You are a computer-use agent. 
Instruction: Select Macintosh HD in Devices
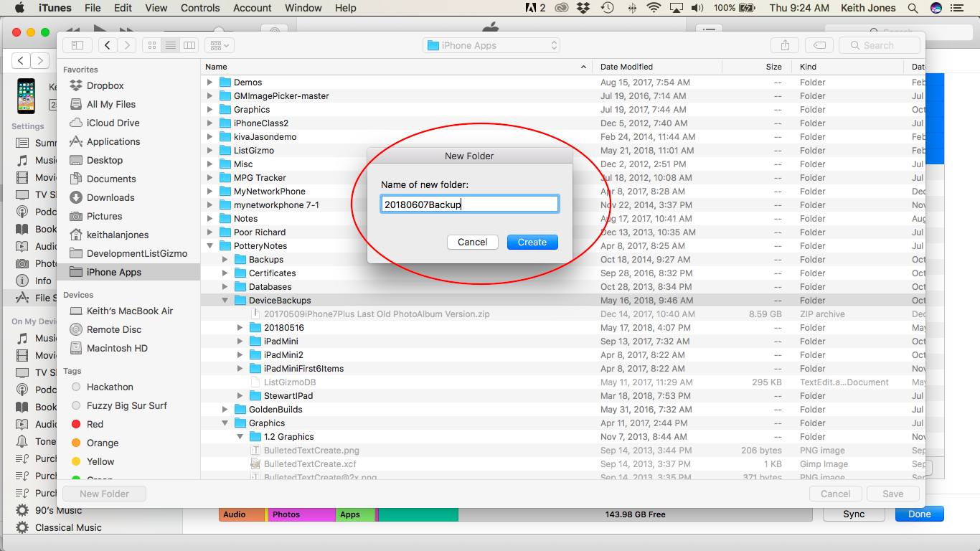coord(117,348)
